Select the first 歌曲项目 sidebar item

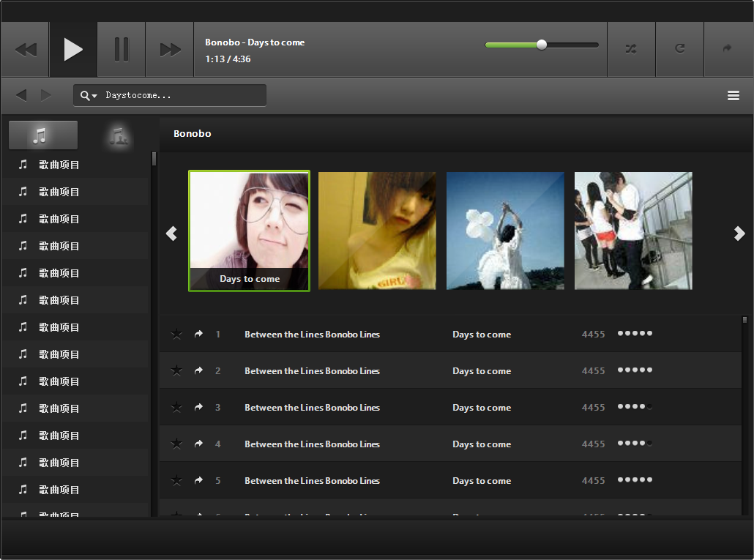(x=75, y=165)
